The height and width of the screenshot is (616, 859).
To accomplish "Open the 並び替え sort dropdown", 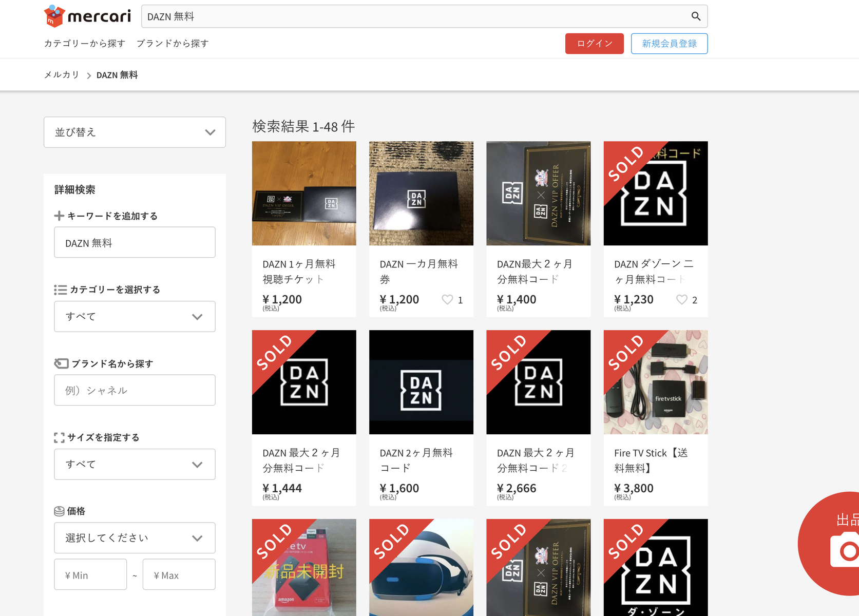I will click(x=135, y=132).
